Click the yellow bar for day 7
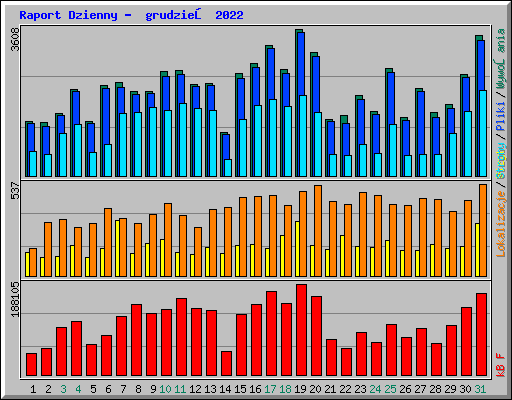The width and height of the screenshot is (512, 400). click(x=117, y=248)
